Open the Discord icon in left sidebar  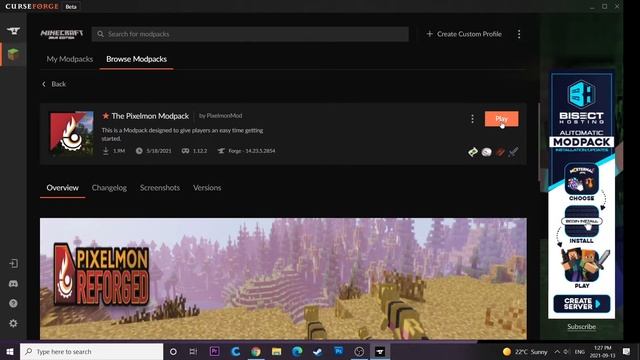click(x=13, y=283)
